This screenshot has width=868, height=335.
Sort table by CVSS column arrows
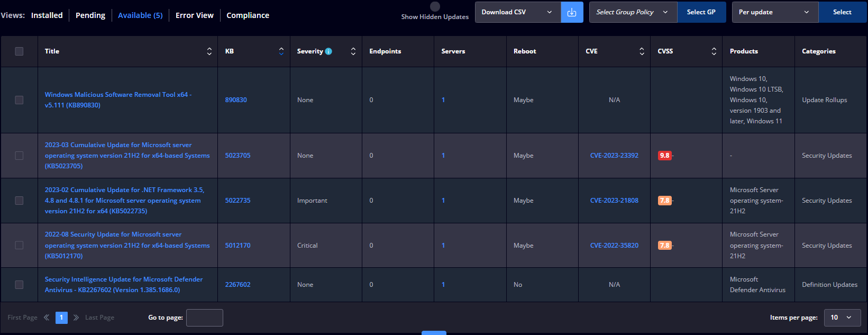tap(714, 51)
